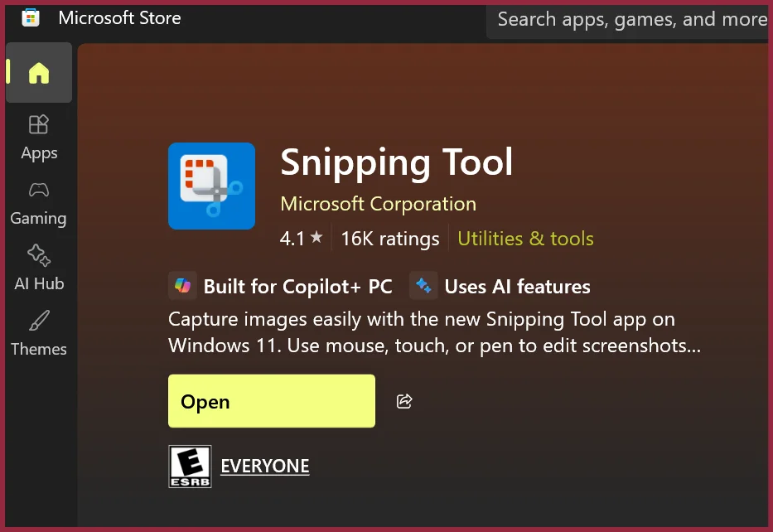Open the Gaming section in sidebar
The width and height of the screenshot is (773, 532).
pos(38,203)
